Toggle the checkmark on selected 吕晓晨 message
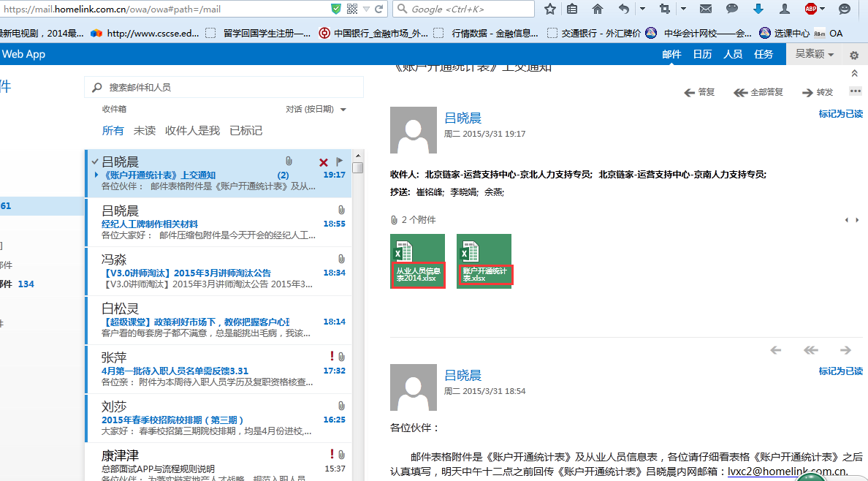This screenshot has height=481, width=868. 95,162
